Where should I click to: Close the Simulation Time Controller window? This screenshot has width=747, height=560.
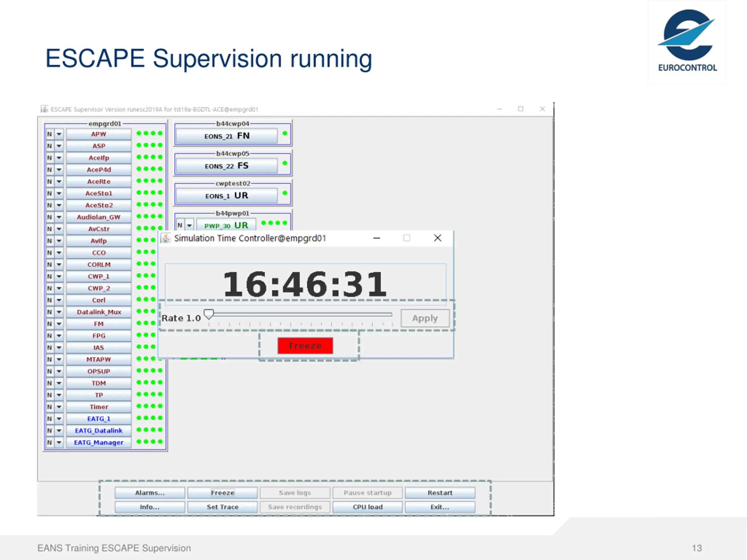pos(437,238)
